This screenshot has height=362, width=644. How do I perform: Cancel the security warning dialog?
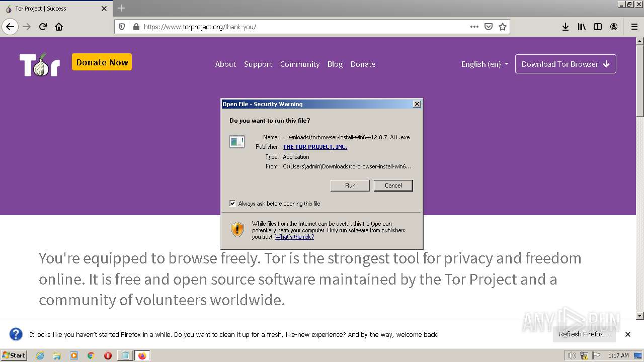(393, 186)
